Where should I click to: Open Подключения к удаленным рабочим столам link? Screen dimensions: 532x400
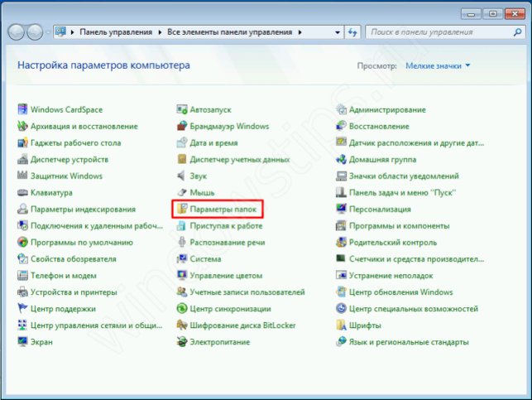pyautogui.click(x=97, y=226)
